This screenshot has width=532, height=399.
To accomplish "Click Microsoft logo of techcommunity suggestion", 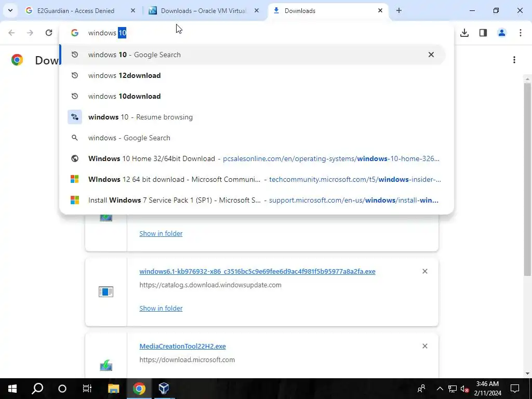I will [75, 179].
